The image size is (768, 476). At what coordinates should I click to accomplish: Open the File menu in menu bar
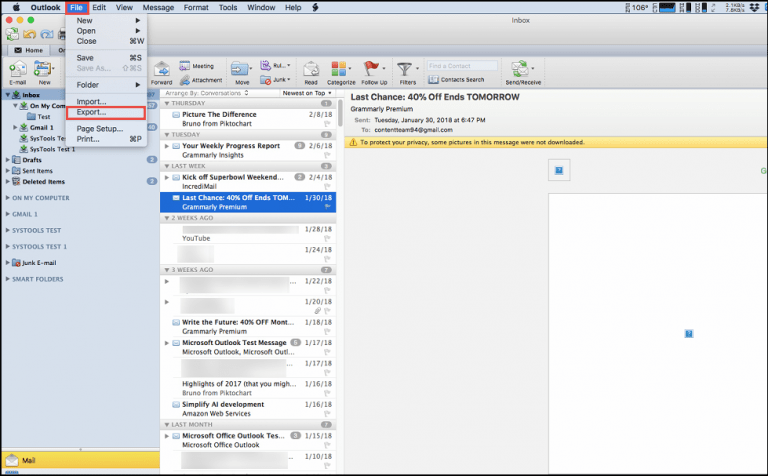tap(76, 7)
